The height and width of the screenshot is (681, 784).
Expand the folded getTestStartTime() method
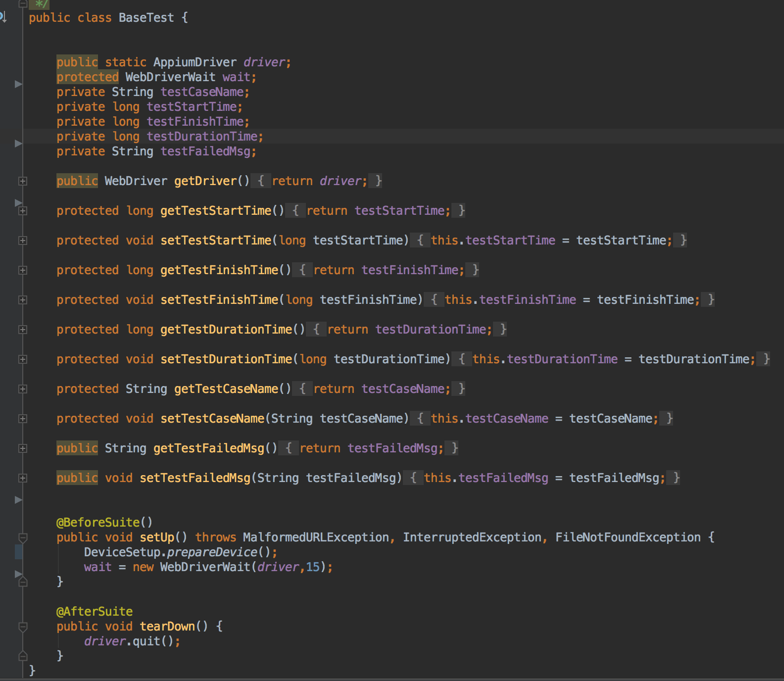click(23, 211)
